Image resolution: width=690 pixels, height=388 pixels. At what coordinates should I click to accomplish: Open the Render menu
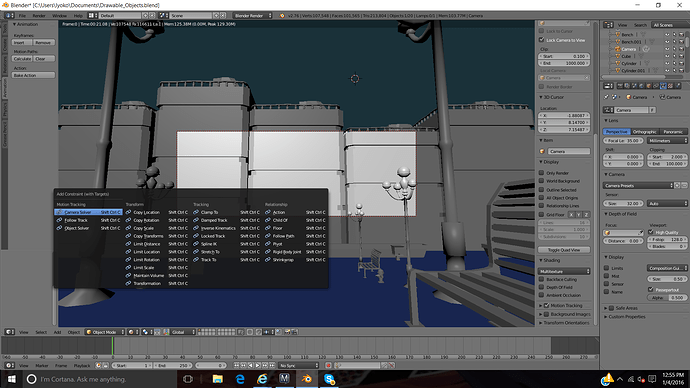point(39,15)
